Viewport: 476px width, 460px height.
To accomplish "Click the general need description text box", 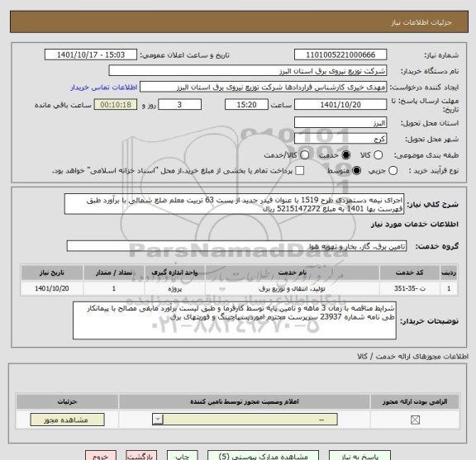I will [x=234, y=204].
